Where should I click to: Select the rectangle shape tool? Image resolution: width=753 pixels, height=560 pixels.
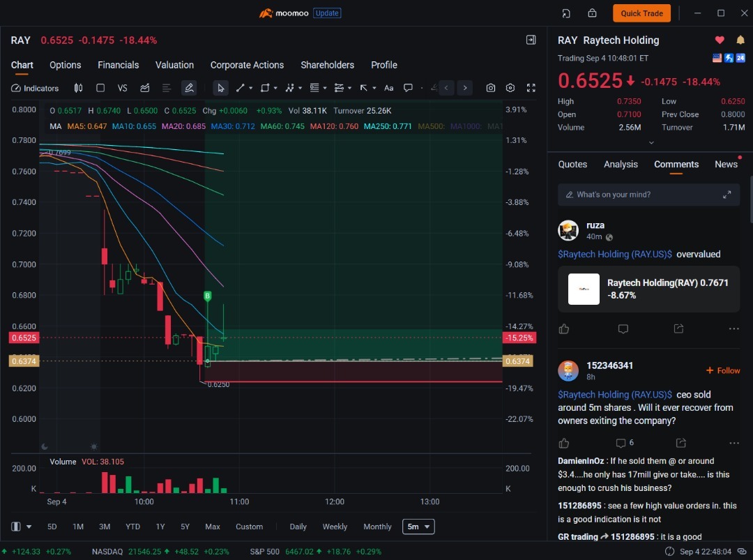[x=265, y=88]
